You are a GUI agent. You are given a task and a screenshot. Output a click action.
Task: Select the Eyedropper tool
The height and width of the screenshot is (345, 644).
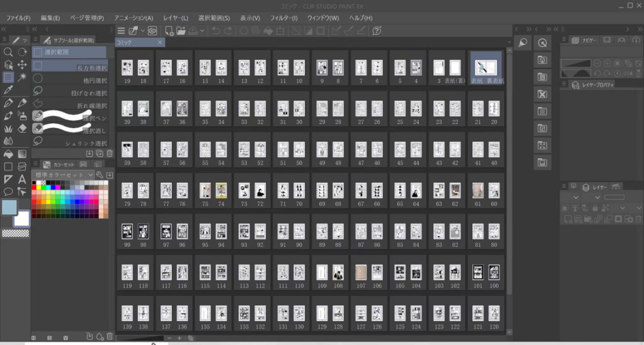coord(8,90)
